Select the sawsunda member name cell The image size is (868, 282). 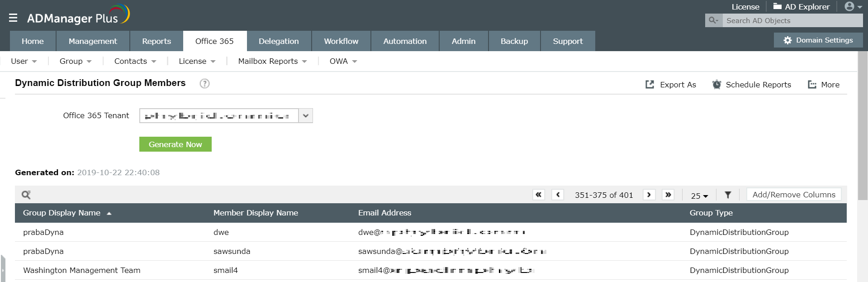pos(232,251)
